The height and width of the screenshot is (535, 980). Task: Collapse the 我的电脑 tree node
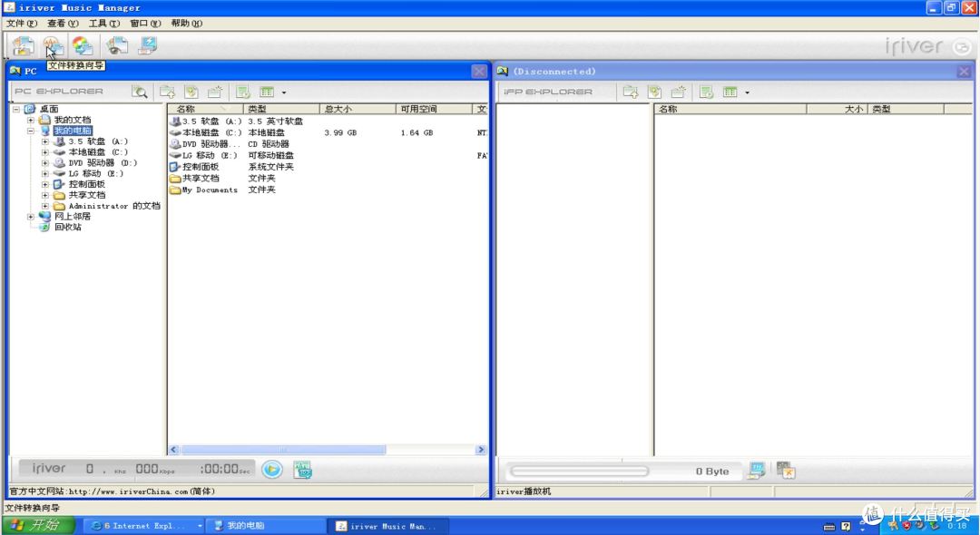coord(30,130)
